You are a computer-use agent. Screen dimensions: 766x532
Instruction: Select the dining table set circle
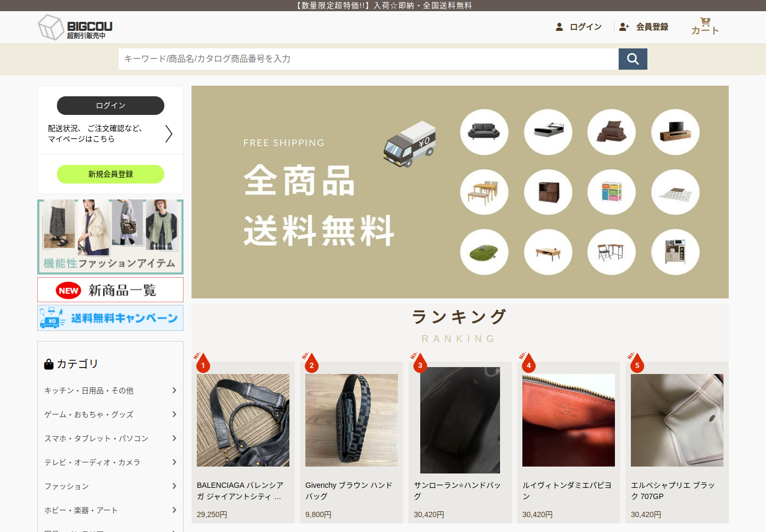point(484,192)
